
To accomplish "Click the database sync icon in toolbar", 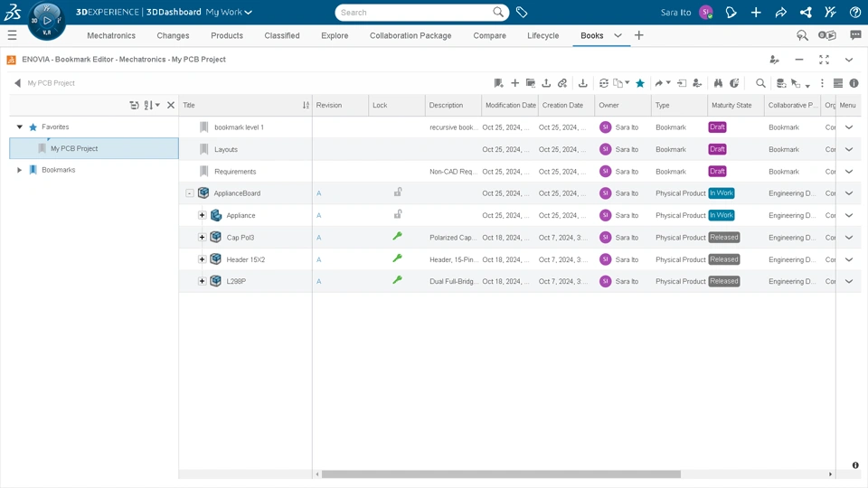I will 781,83.
